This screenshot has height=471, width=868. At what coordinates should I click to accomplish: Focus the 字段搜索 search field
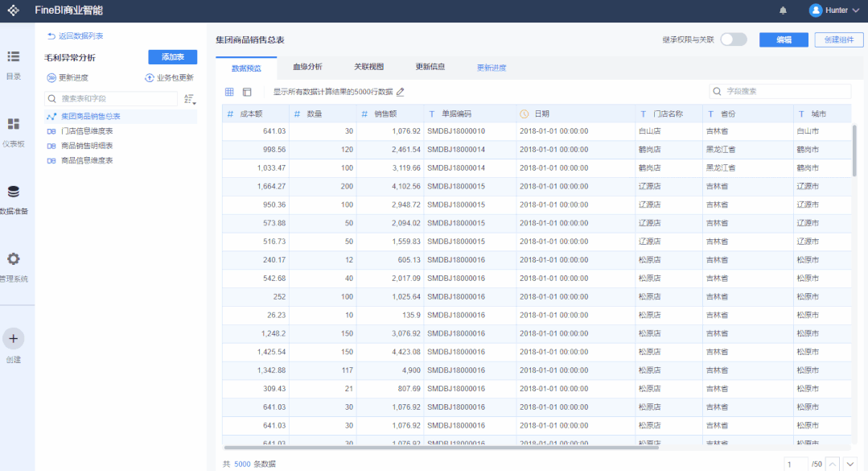click(x=780, y=92)
